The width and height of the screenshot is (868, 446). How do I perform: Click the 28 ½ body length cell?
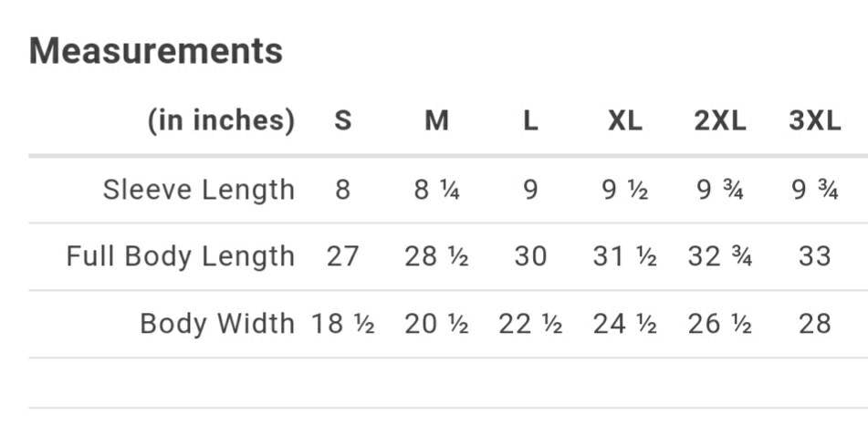point(437,256)
